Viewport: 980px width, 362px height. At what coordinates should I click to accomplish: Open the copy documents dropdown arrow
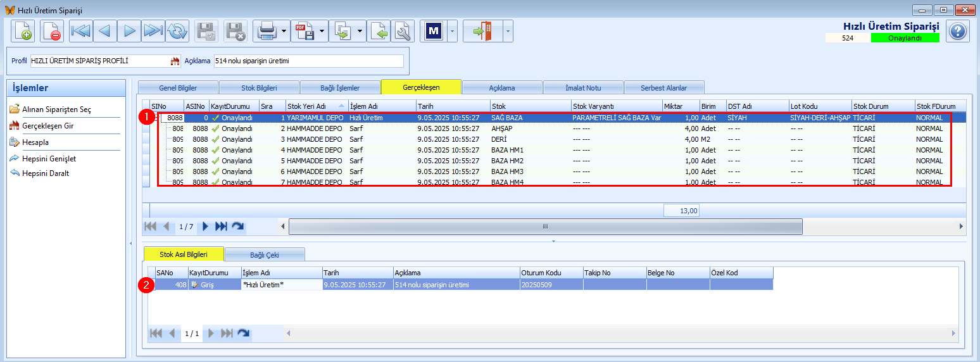point(360,31)
